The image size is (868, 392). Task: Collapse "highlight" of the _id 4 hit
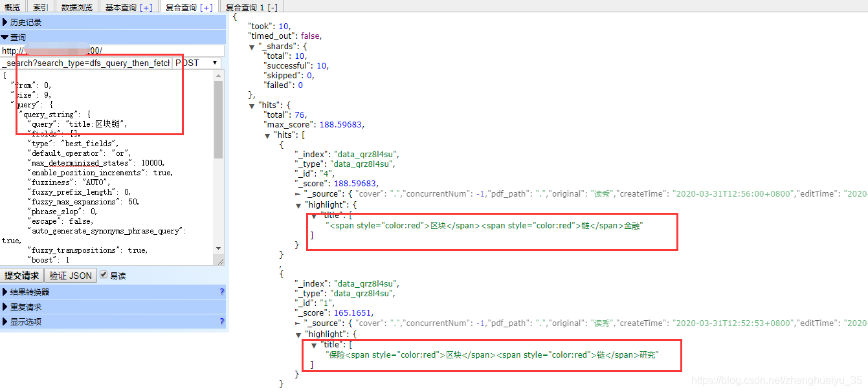coord(298,205)
